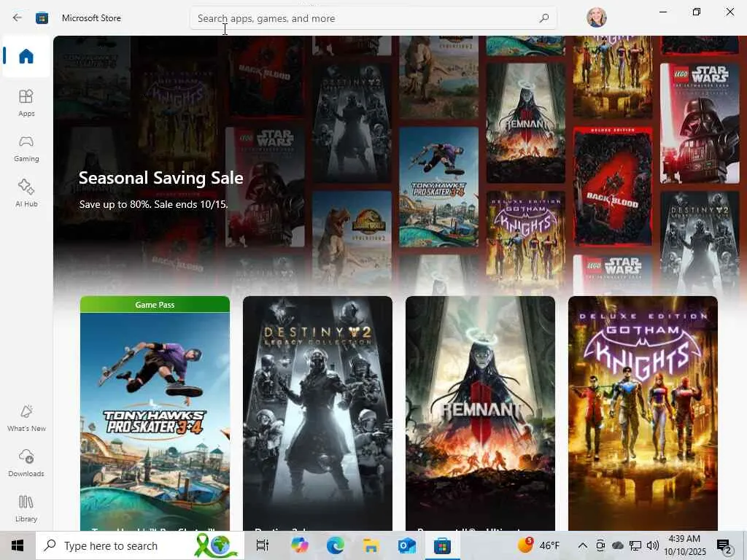Open the Destiny 2 Legacy Collection card
This screenshot has width=747, height=560.
tap(318, 413)
